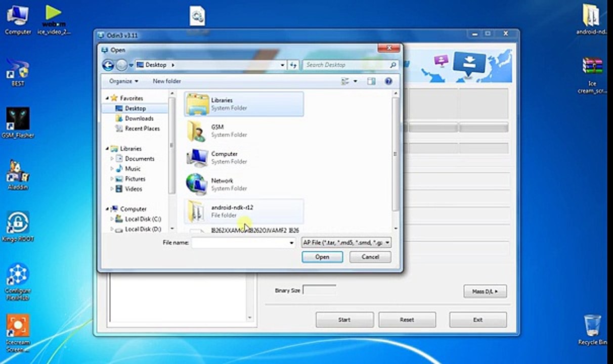Click the Open button
Screen dimensions: 613x364
pyautogui.click(x=322, y=257)
